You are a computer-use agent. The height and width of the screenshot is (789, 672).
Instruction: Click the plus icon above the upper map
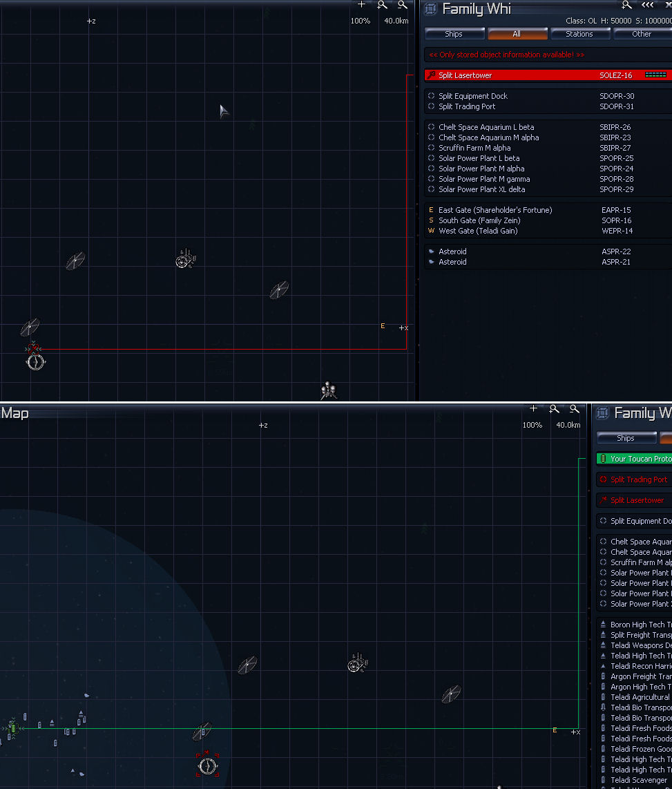click(361, 5)
